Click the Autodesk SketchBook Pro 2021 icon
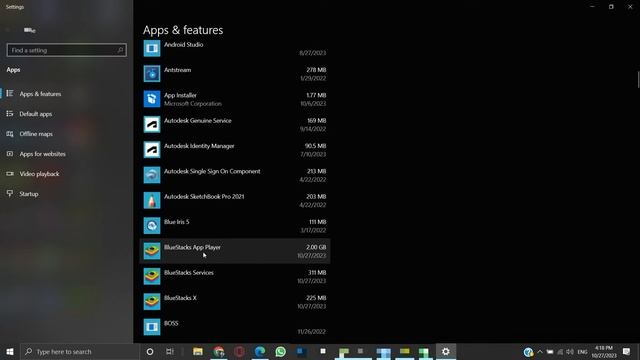The height and width of the screenshot is (360, 640). pyautogui.click(x=152, y=200)
